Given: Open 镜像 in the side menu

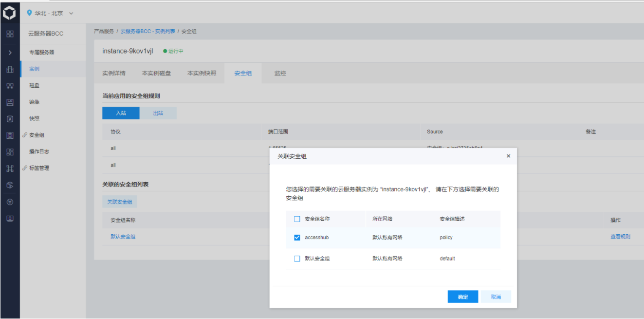Looking at the screenshot, I should pos(34,102).
